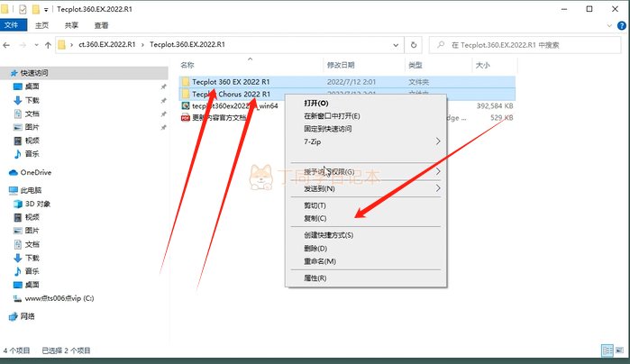This screenshot has width=630, height=364.
Task: Open 桌面 under quick access
Action: pyautogui.click(x=32, y=86)
